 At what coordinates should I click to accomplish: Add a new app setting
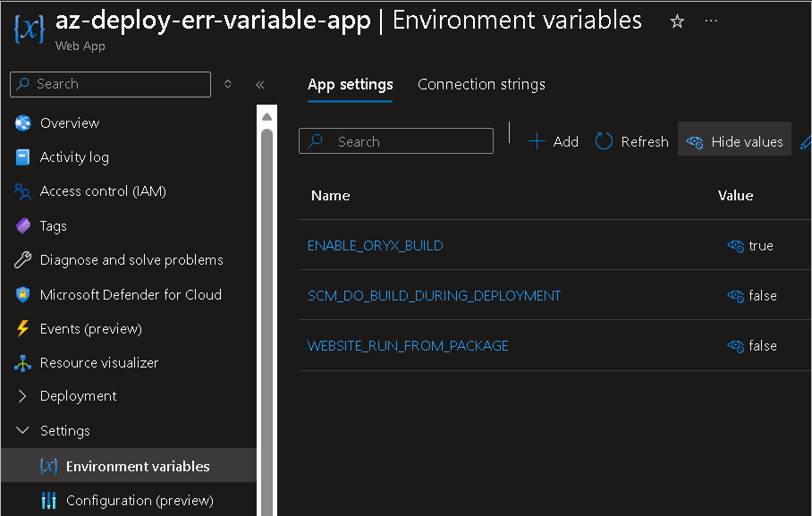coord(554,141)
